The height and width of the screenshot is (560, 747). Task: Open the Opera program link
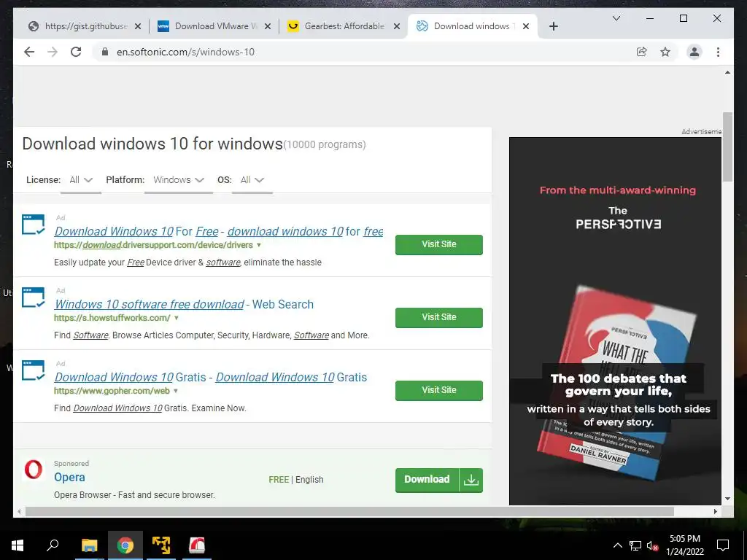click(x=69, y=477)
